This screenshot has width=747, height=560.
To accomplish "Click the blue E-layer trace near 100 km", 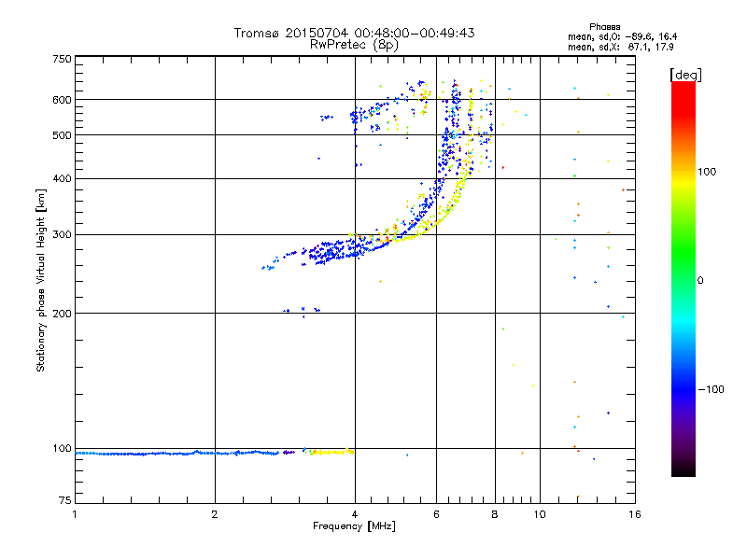I will pyautogui.click(x=177, y=453).
